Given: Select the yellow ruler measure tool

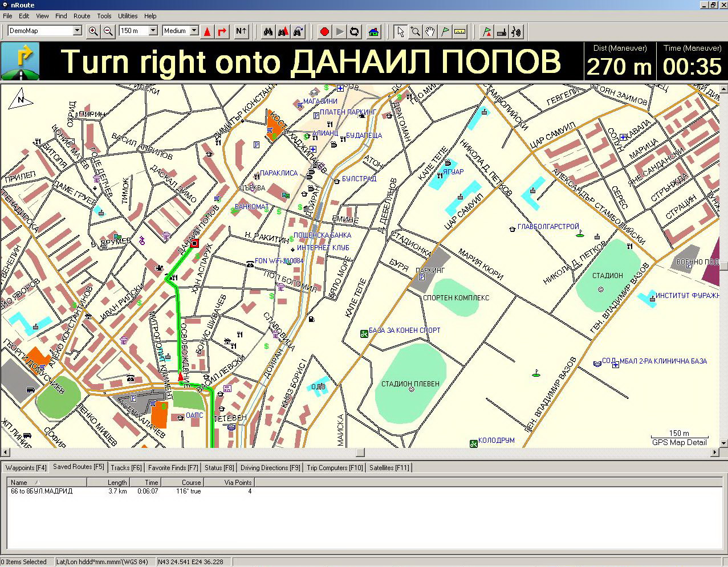Looking at the screenshot, I should [x=459, y=31].
